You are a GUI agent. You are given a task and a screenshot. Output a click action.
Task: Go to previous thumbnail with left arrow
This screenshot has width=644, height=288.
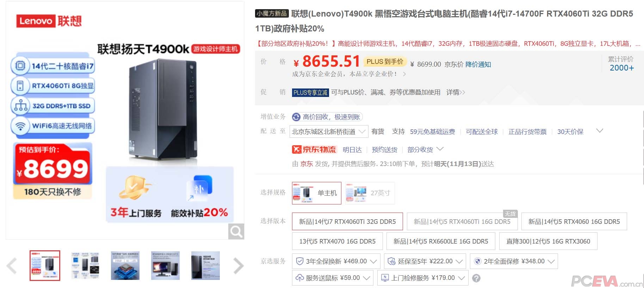coord(12,266)
